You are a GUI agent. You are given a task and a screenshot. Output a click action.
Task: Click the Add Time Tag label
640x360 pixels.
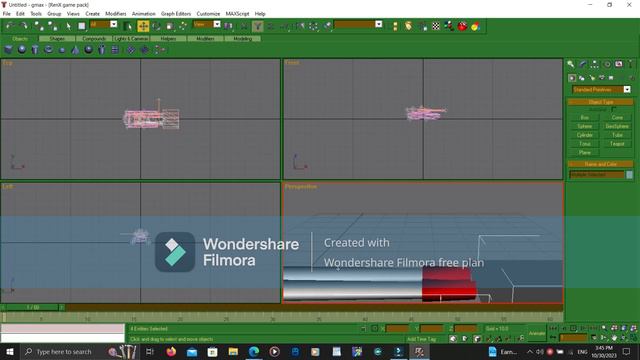pyautogui.click(x=421, y=339)
